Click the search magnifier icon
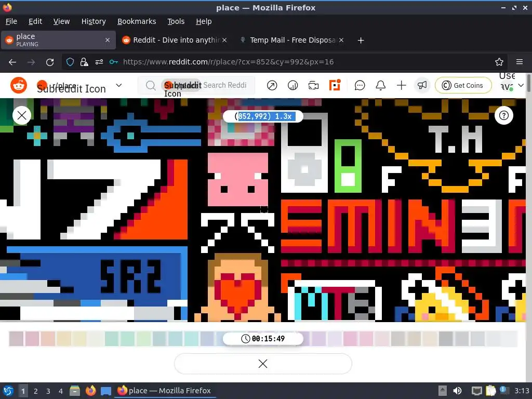Screen dimensions: 532x399 pyautogui.click(x=150, y=86)
